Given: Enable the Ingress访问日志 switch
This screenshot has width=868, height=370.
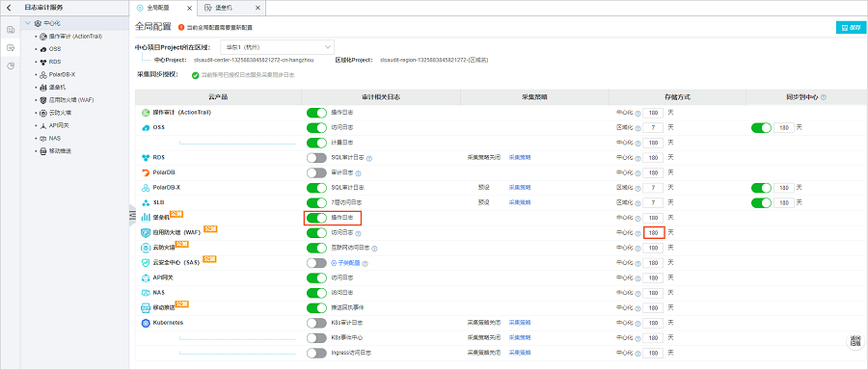Looking at the screenshot, I should pyautogui.click(x=316, y=353).
